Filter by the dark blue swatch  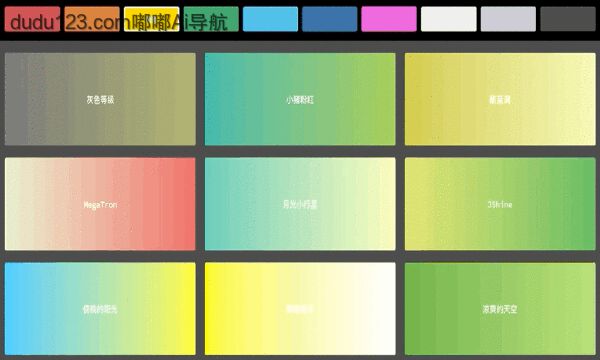(x=329, y=19)
